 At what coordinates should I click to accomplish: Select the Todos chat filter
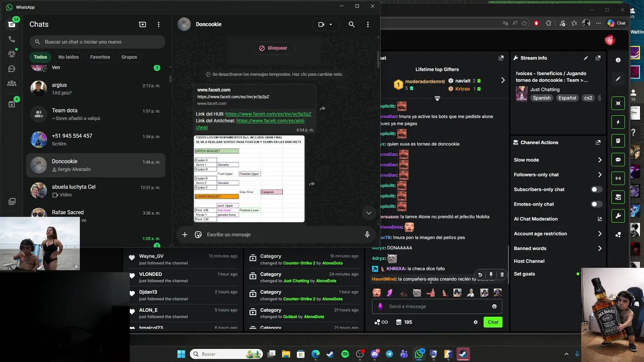(40, 57)
